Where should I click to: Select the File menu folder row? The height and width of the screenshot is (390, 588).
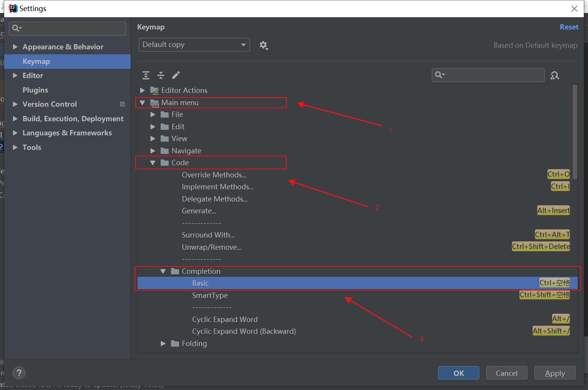coord(177,115)
